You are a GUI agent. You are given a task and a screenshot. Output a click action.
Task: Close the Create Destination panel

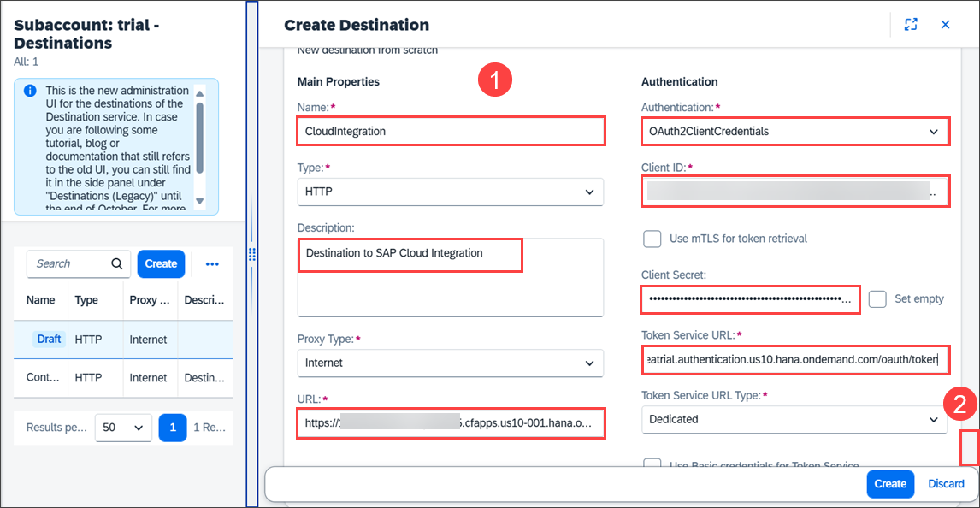[x=945, y=24]
